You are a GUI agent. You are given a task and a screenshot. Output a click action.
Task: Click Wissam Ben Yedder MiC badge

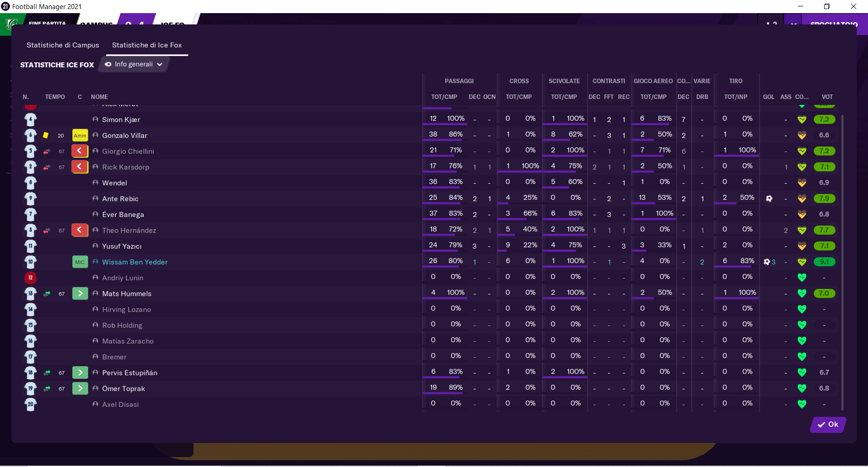pos(80,262)
